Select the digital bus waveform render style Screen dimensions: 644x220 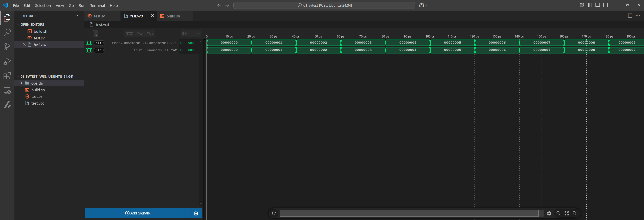click(x=129, y=33)
